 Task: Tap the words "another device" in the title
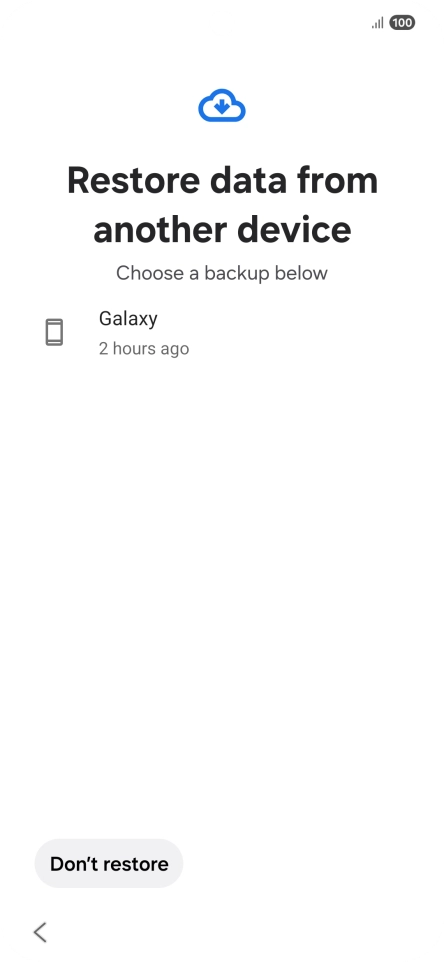point(222,229)
